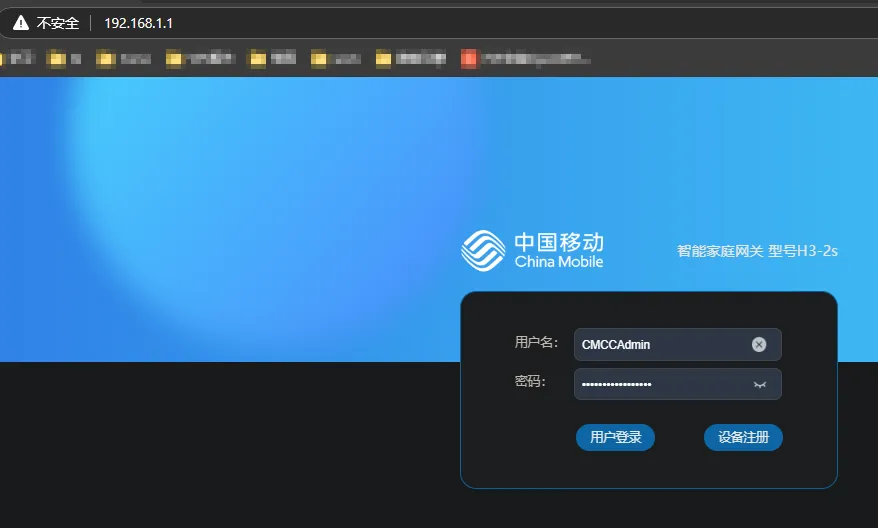The image size is (878, 528).
Task: Click the 智能家庭网关 型号H3-2s model text
Action: click(x=757, y=251)
